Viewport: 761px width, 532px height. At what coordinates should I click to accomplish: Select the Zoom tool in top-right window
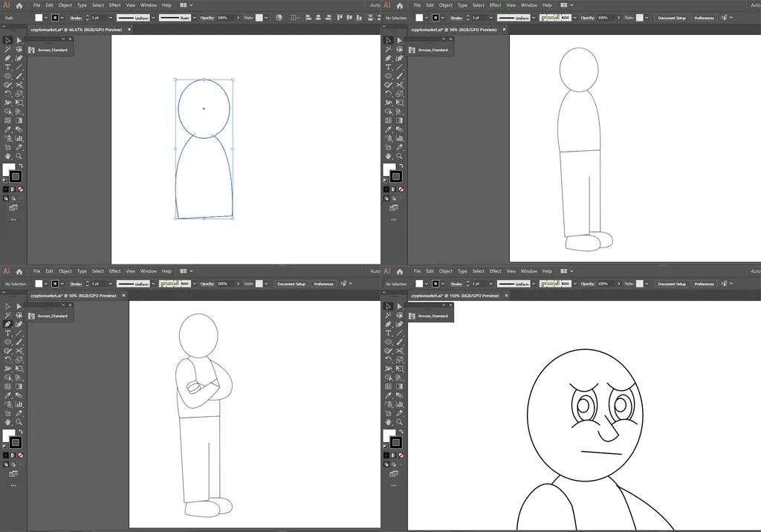399,156
